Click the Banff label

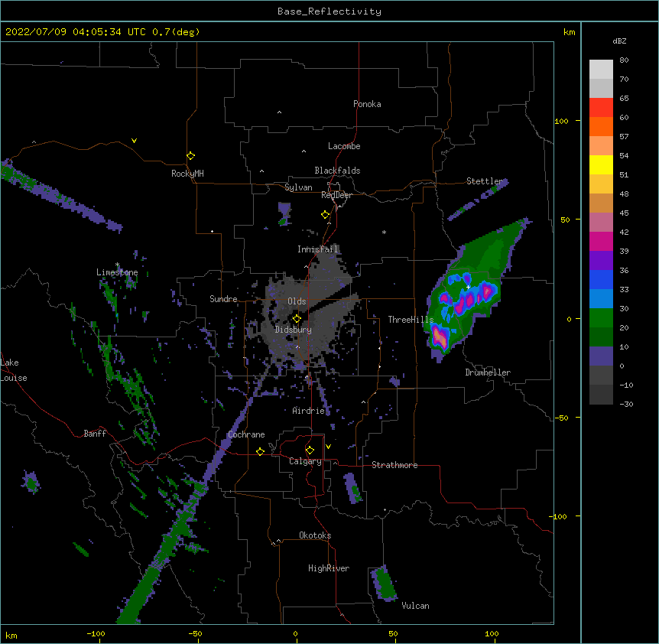click(x=95, y=434)
